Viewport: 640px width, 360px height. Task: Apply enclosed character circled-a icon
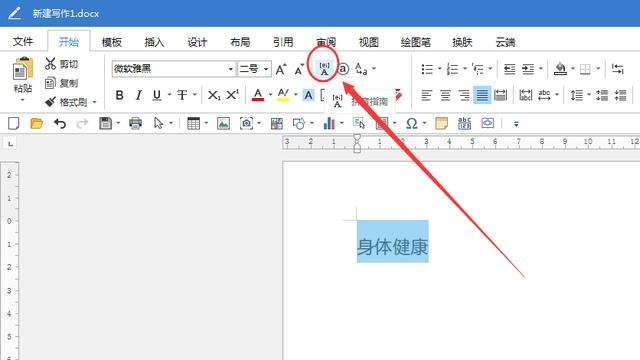tap(344, 69)
